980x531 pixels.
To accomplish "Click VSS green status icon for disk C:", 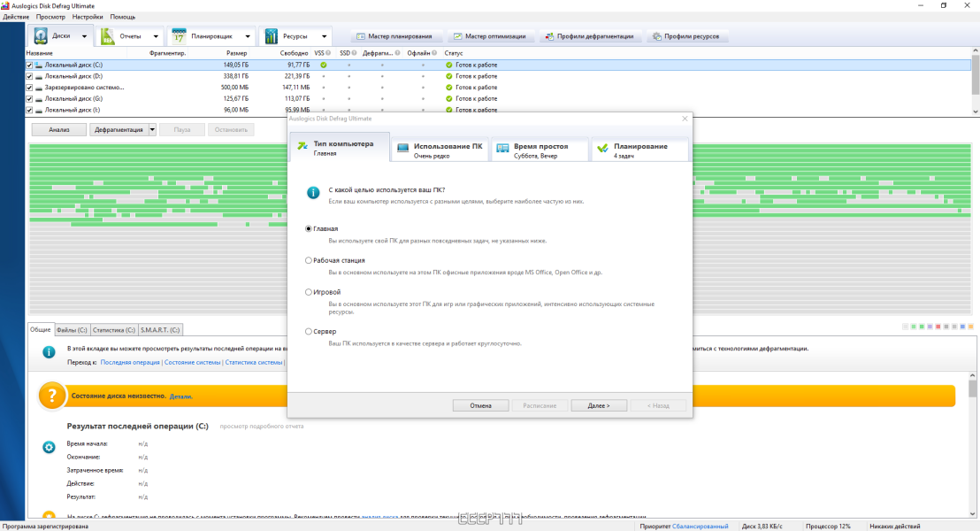I will tap(323, 65).
